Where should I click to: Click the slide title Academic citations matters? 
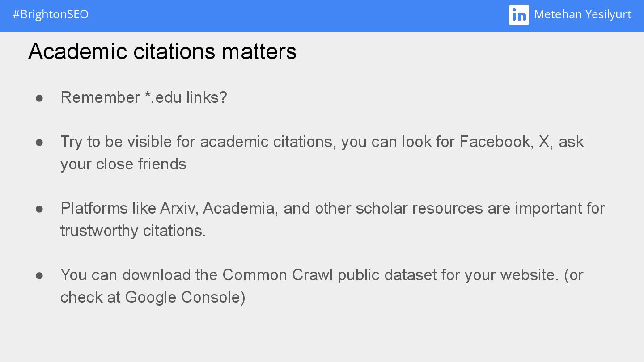162,51
